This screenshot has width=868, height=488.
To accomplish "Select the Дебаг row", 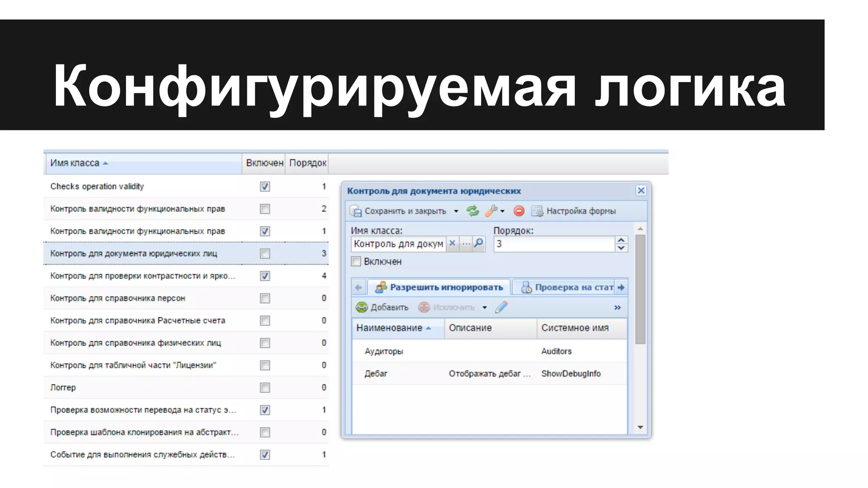I will click(490, 374).
